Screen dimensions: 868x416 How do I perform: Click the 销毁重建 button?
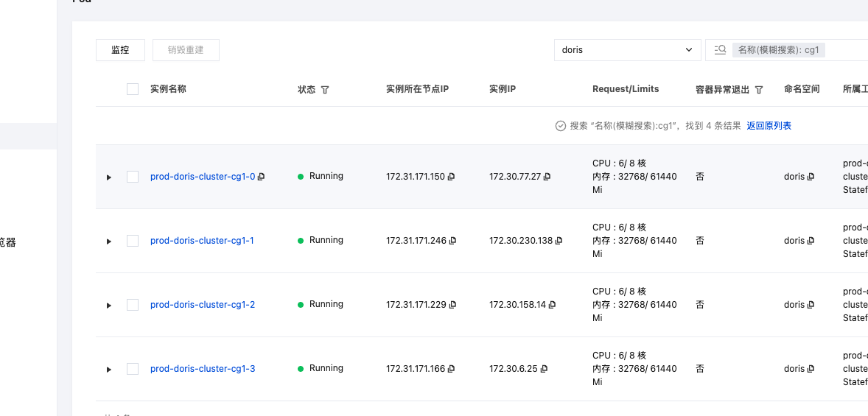186,50
